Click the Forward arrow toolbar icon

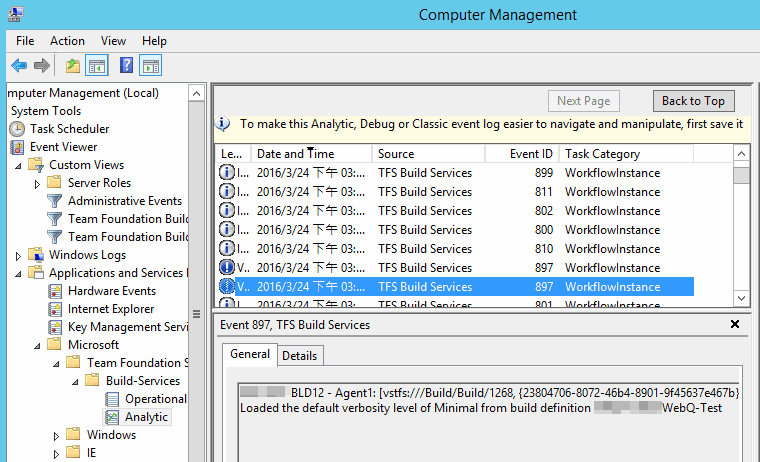click(42, 66)
